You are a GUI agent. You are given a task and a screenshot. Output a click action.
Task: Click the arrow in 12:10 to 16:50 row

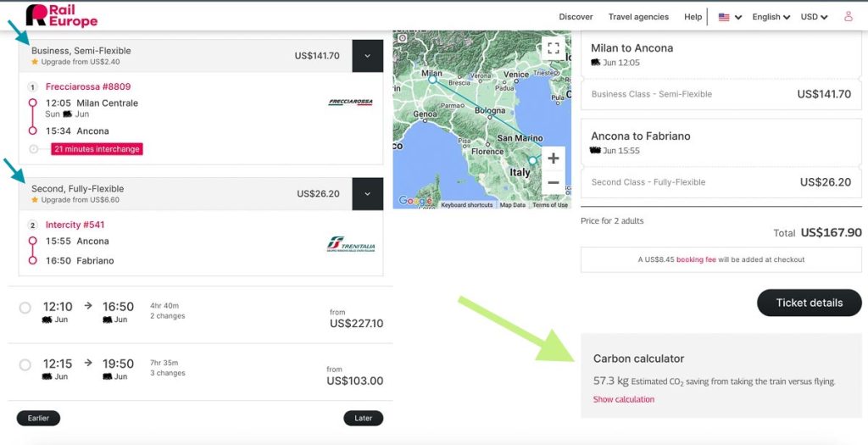click(x=88, y=305)
